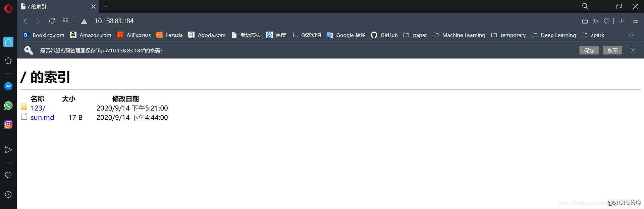The width and height of the screenshot is (644, 209).
Task: Open the Google 翻译 bookmark
Action: [x=346, y=35]
